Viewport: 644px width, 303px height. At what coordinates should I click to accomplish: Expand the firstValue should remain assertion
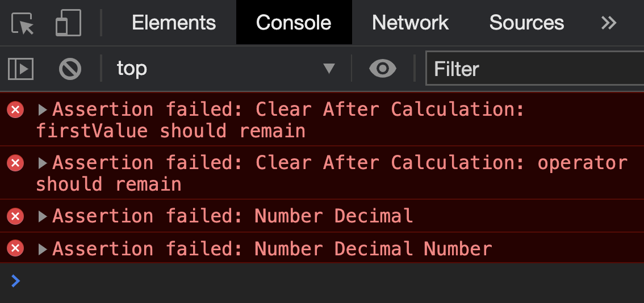42,110
